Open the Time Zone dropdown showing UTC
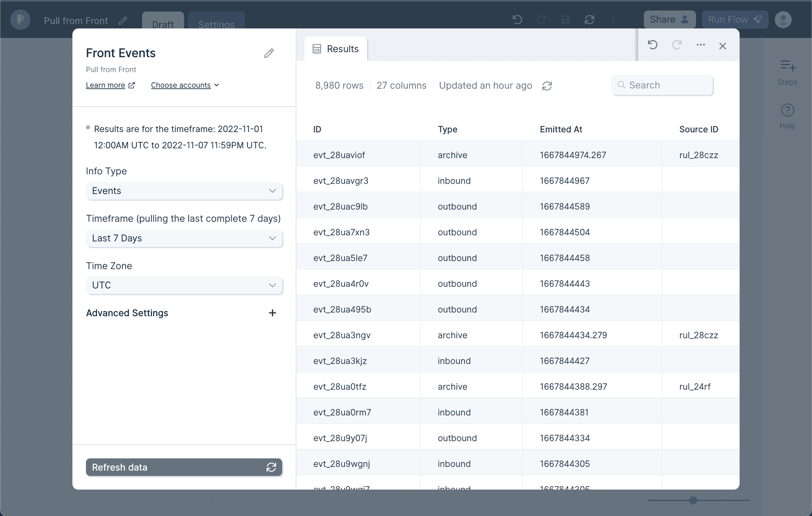This screenshot has width=812, height=516. 184,285
